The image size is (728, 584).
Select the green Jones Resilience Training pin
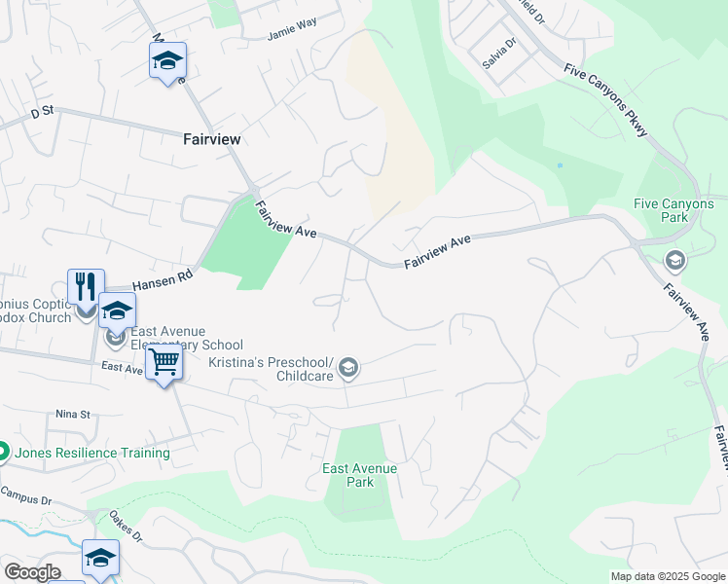2,452
